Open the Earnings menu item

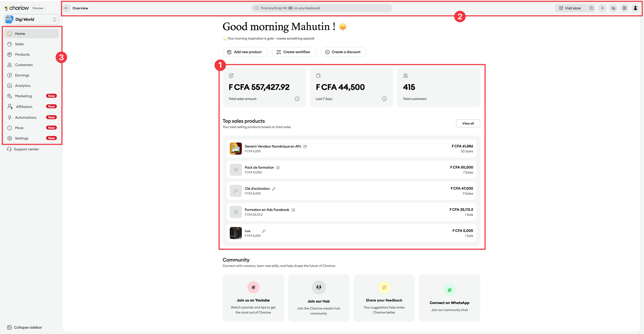point(22,75)
